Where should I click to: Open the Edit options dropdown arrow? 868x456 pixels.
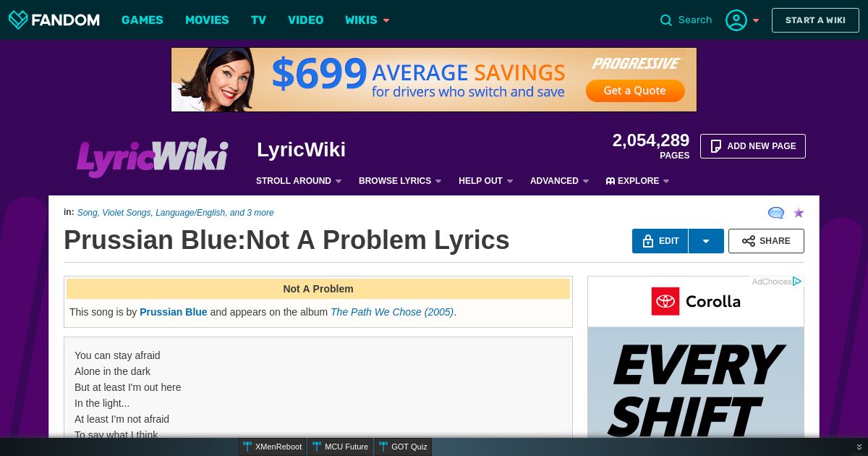coord(706,241)
